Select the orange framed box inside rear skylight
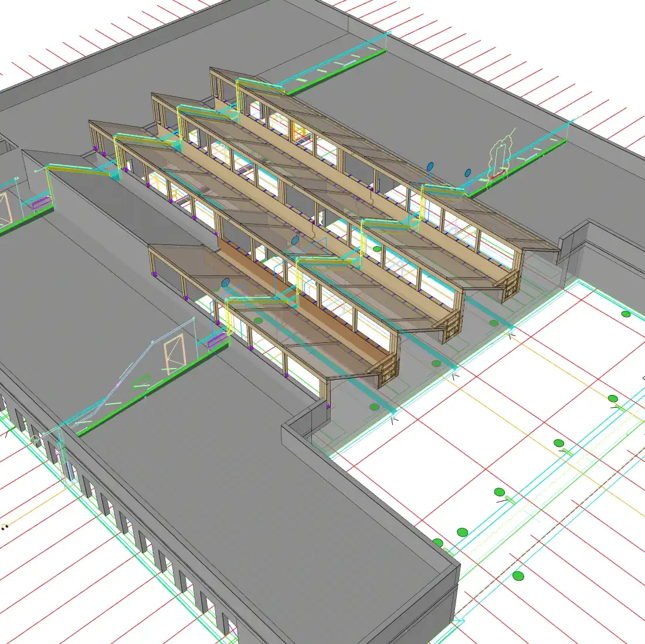This screenshot has height=644, width=645. (x=298, y=133)
